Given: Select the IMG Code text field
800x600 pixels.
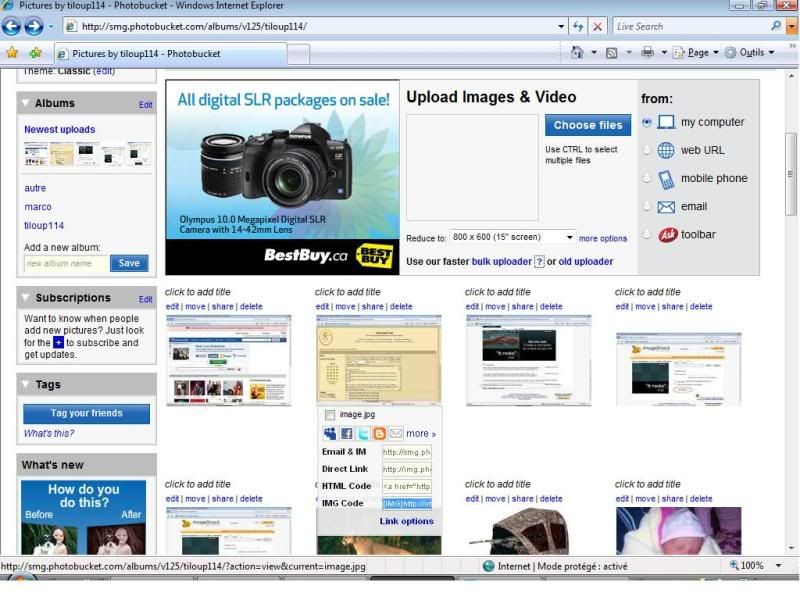Looking at the screenshot, I should (407, 502).
